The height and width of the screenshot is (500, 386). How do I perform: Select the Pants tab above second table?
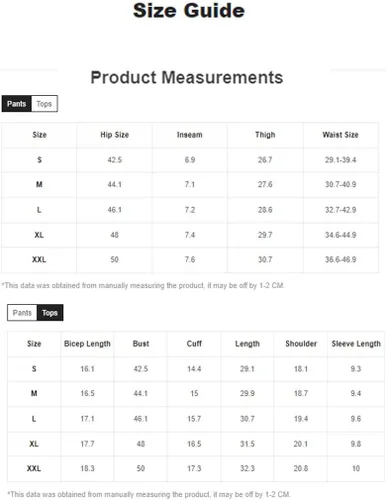22,313
